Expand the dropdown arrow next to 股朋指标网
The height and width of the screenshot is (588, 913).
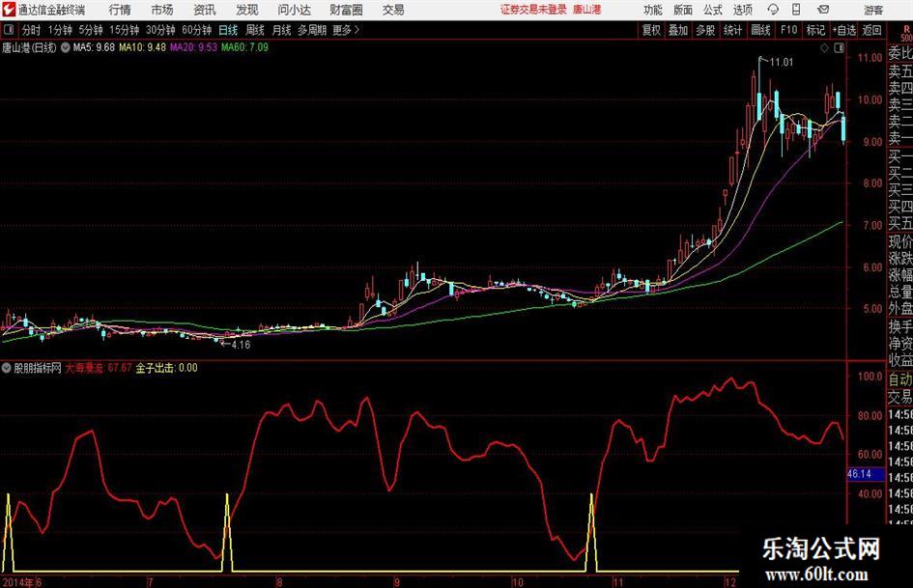[x=7, y=368]
